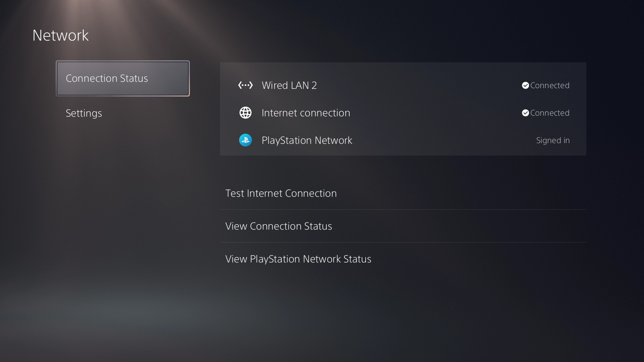
Task: Select the Connection Status menu item
Action: click(x=123, y=78)
